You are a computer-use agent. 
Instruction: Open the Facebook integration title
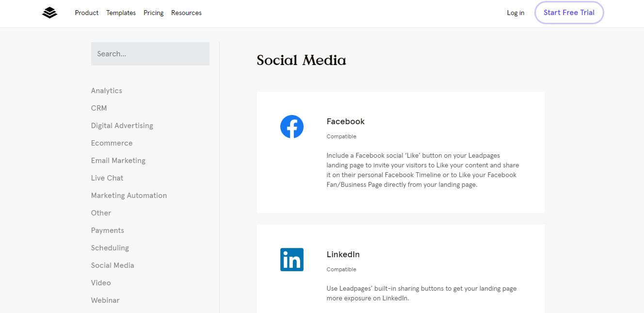point(346,121)
